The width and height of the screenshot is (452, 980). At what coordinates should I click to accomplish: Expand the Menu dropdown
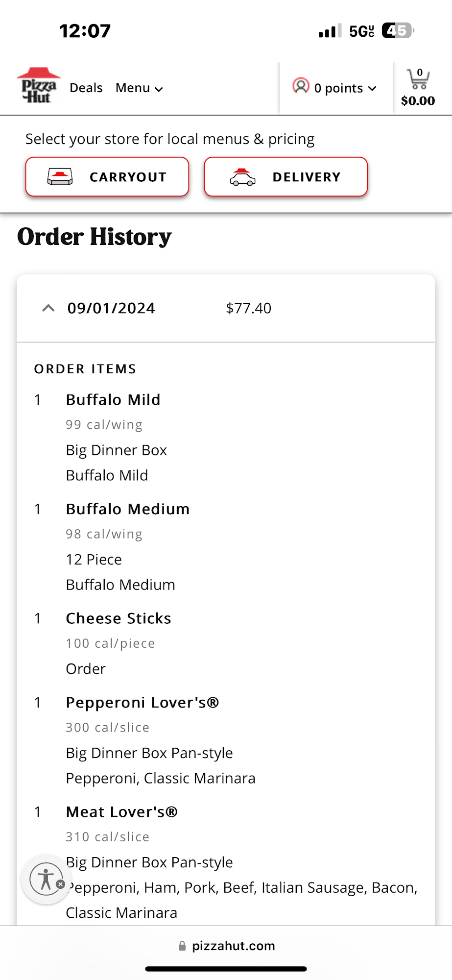point(139,88)
